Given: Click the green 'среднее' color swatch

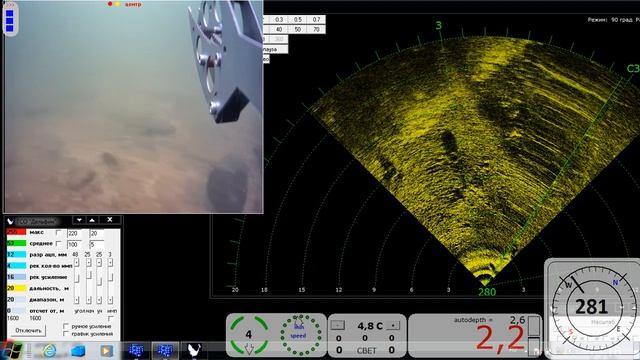Looking at the screenshot, I should click(x=16, y=243).
